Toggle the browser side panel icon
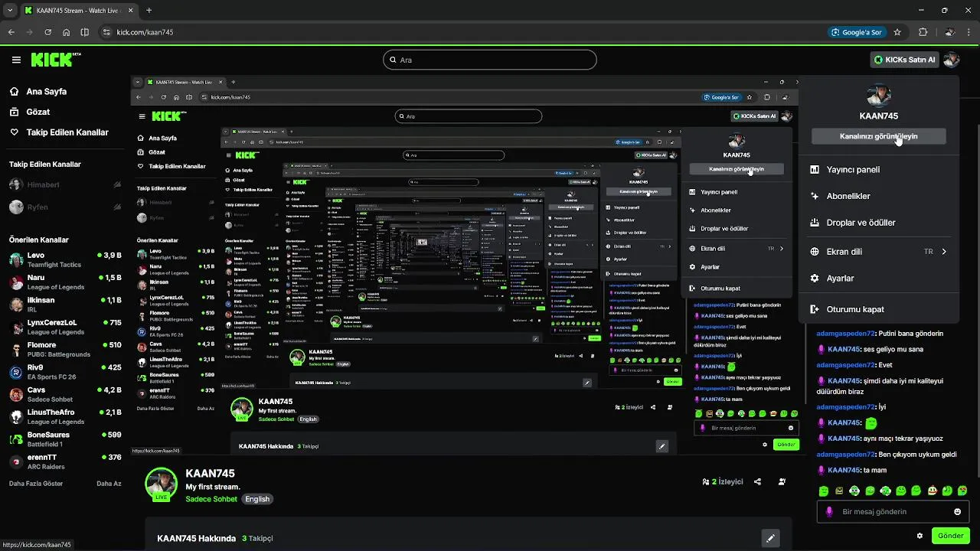Viewport: 980px width, 551px height. tap(85, 32)
